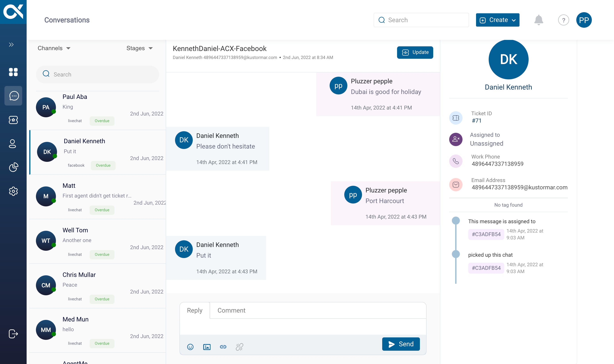614x364 pixels.
Task: Click the Update ticket button
Action: coord(415,52)
